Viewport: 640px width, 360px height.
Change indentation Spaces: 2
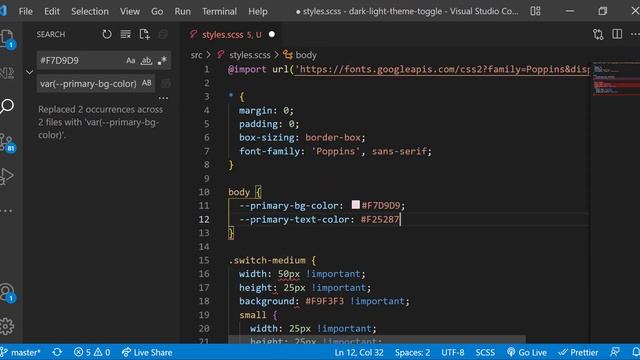pyautogui.click(x=412, y=352)
